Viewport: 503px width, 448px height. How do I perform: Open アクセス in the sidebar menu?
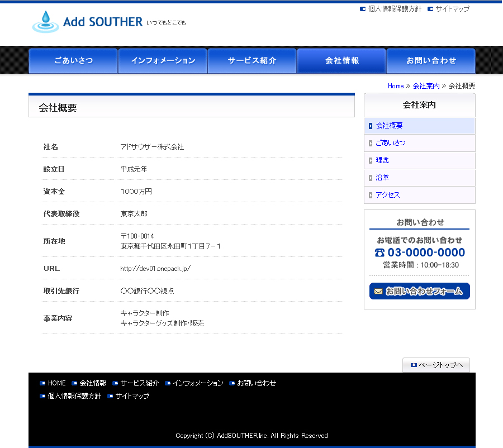coord(388,195)
